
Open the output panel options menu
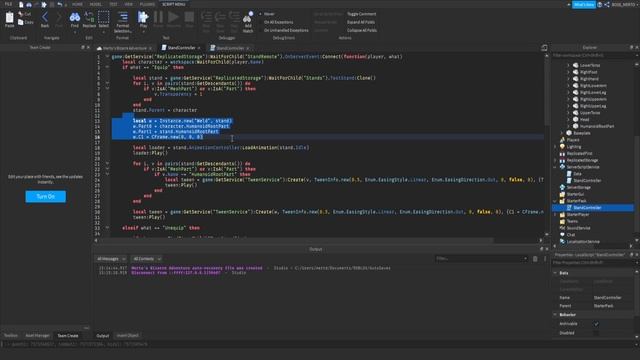click(544, 259)
